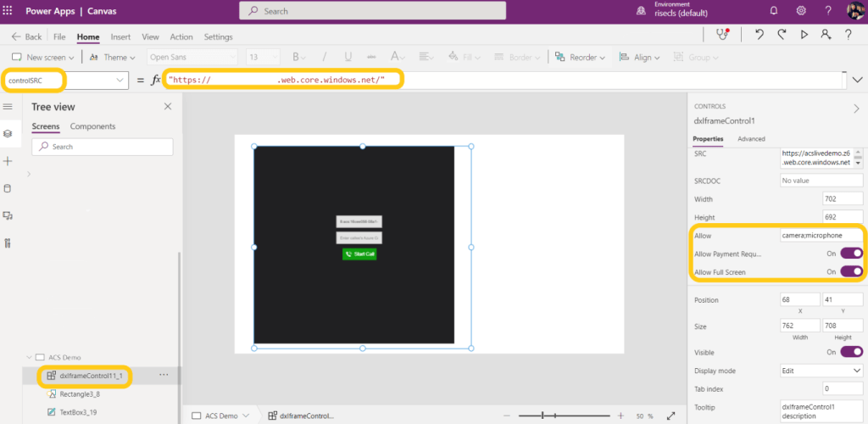Click the Share person icon
Image resolution: width=868 pixels, height=424 pixels.
(x=826, y=35)
